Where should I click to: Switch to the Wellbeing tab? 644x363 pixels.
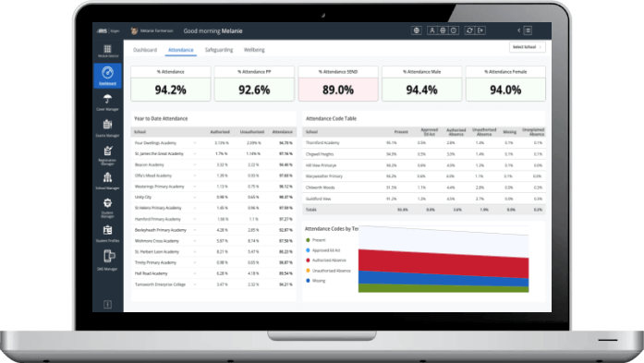(254, 50)
